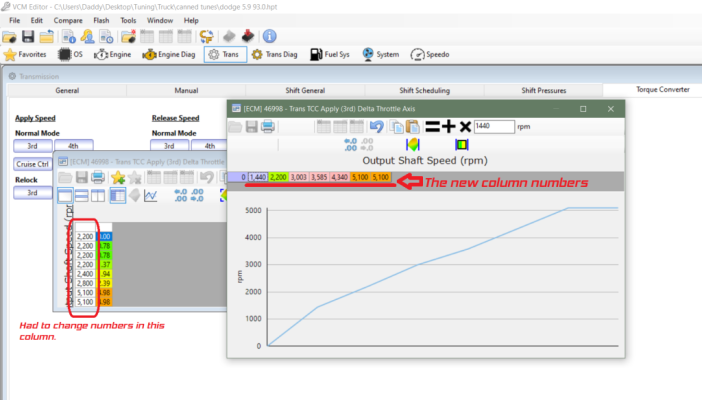
Task: Click the rpm value input field
Action: [494, 126]
